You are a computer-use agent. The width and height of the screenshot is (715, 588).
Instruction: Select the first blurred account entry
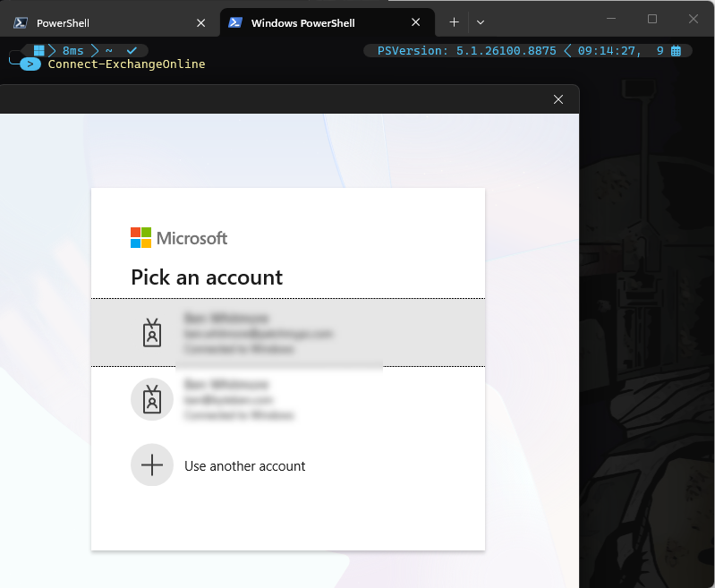coord(288,333)
